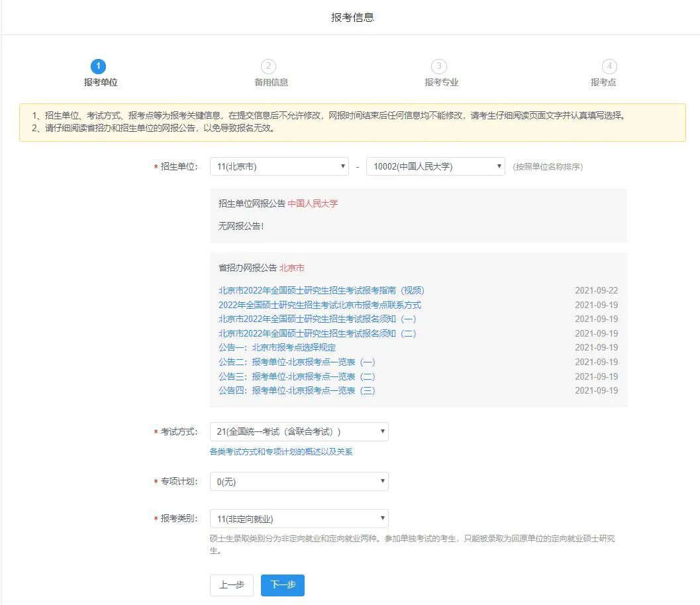
Task: Open step 3 icon 报考专业
Action: click(x=438, y=66)
